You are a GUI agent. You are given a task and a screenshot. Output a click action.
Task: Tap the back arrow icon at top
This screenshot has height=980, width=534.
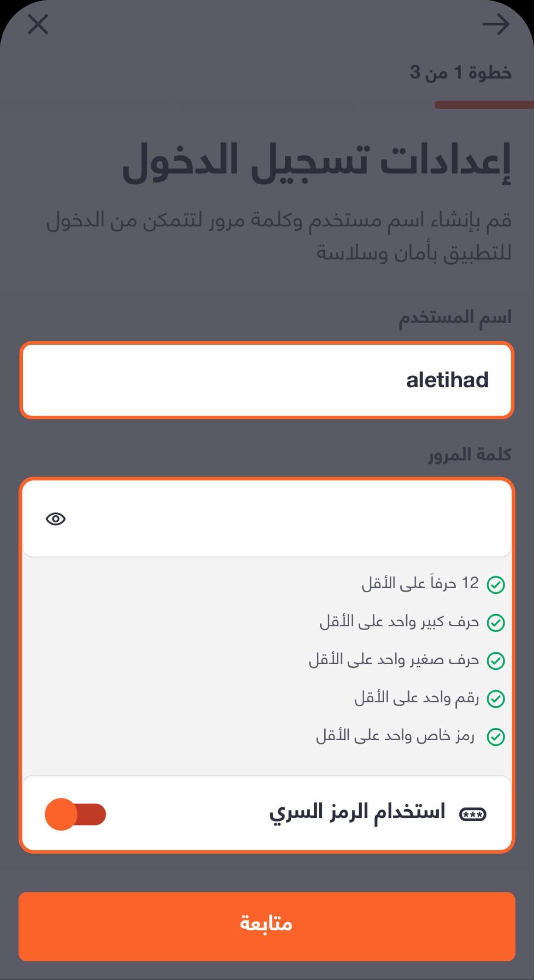[496, 24]
